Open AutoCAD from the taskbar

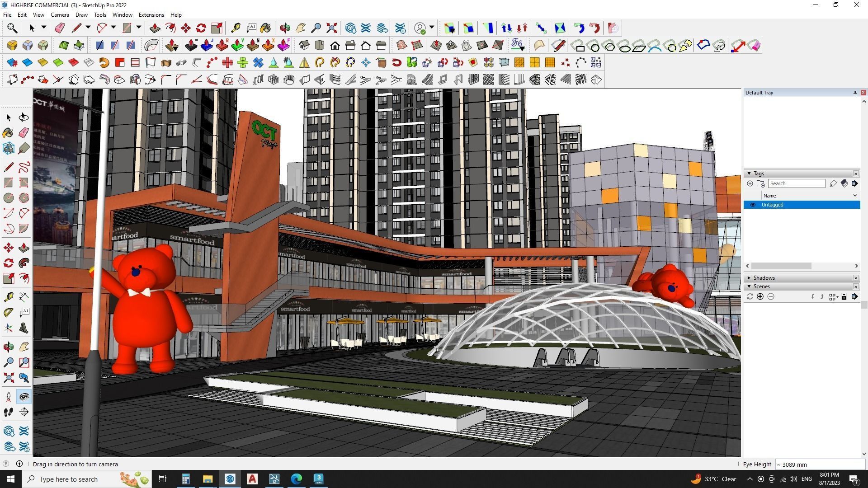[x=252, y=479]
